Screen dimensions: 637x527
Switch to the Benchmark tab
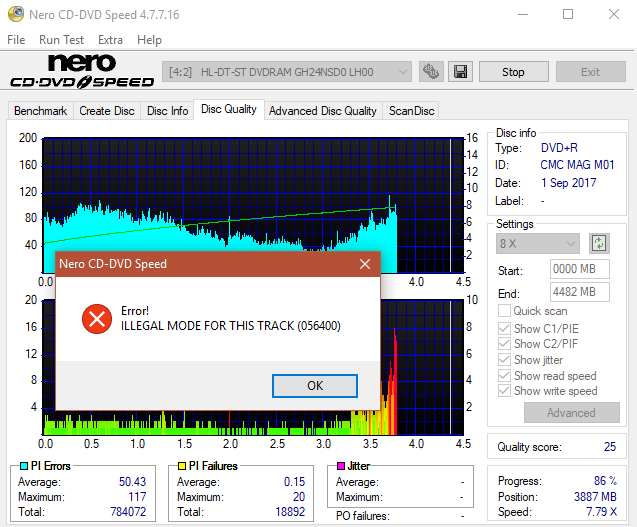[x=41, y=111]
